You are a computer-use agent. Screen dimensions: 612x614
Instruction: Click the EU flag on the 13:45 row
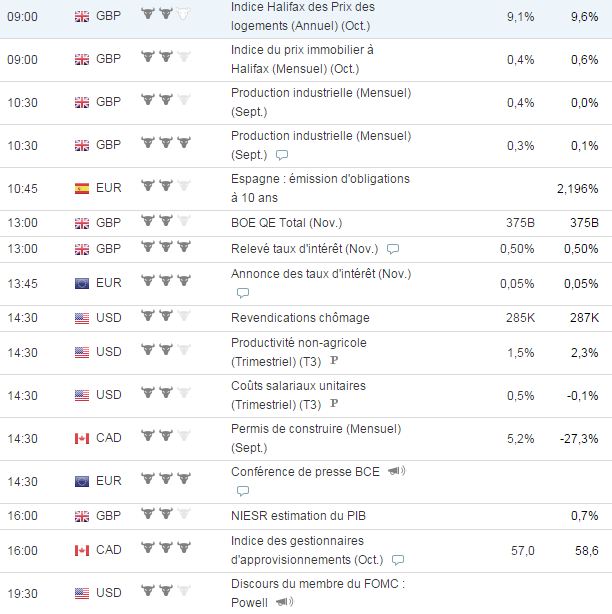pos(82,283)
